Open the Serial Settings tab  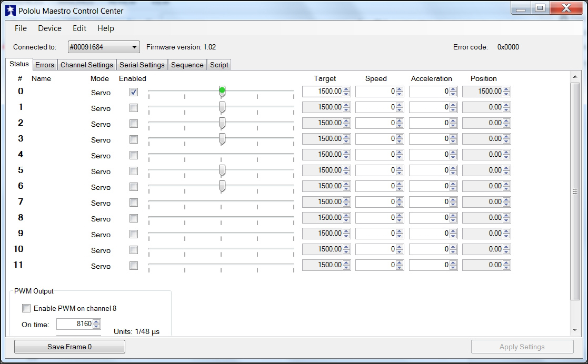coord(142,65)
